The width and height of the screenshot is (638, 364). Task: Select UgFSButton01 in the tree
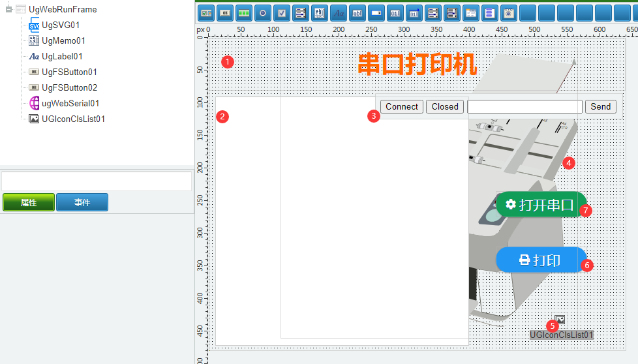69,72
